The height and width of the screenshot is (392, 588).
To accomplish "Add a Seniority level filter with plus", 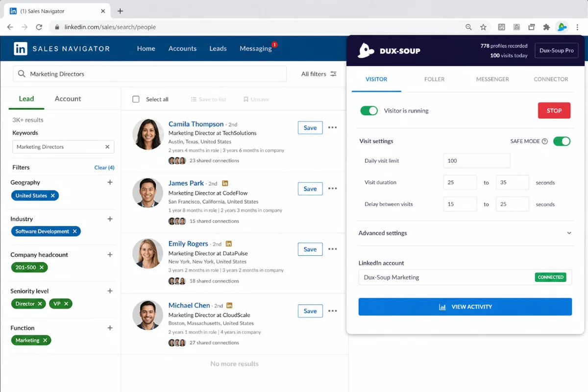I will coord(110,291).
